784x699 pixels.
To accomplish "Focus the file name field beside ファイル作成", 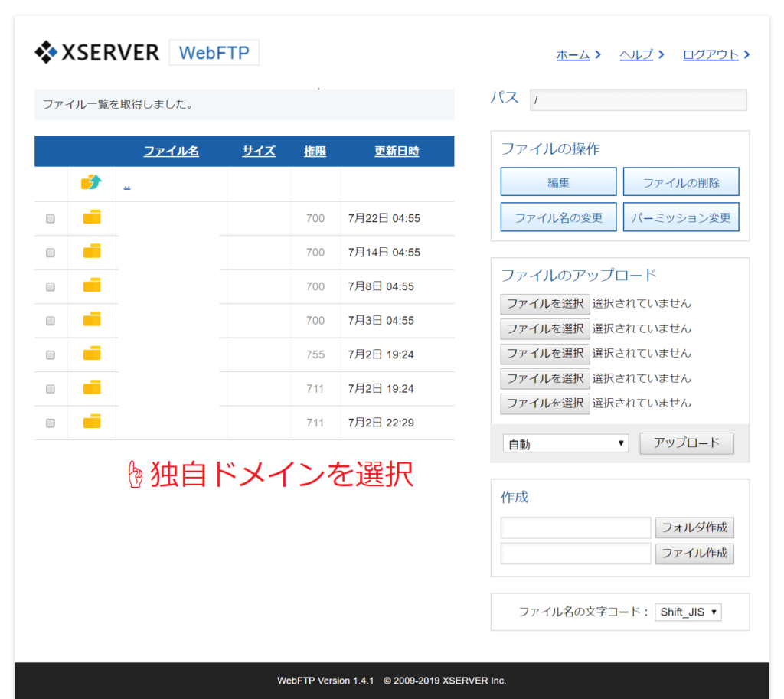I will [x=576, y=554].
